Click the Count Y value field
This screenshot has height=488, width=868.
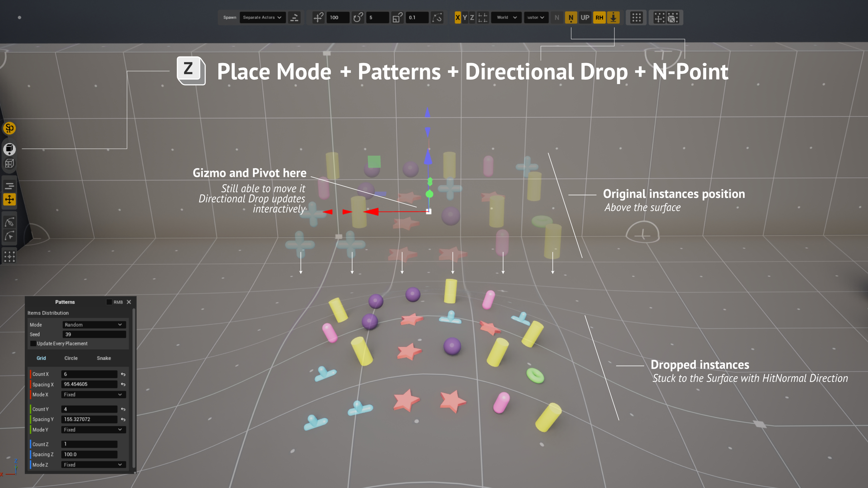[89, 409]
